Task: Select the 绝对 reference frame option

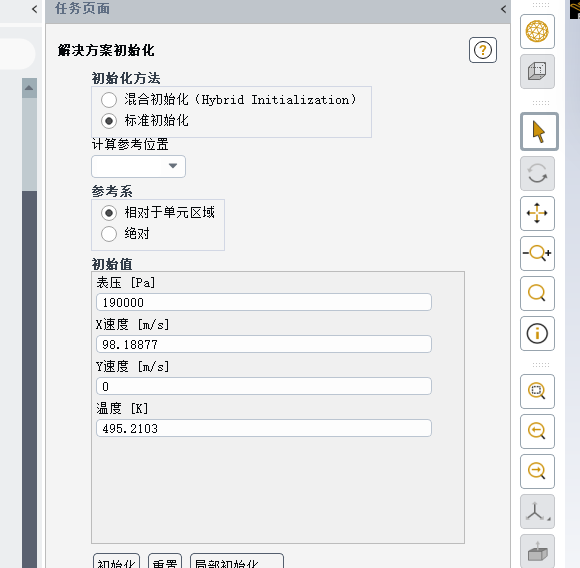Action: point(109,234)
